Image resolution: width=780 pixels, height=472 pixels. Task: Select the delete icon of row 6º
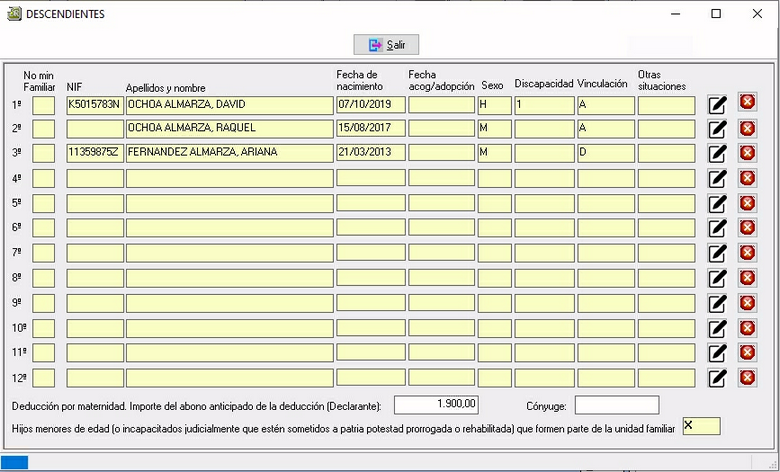(747, 227)
